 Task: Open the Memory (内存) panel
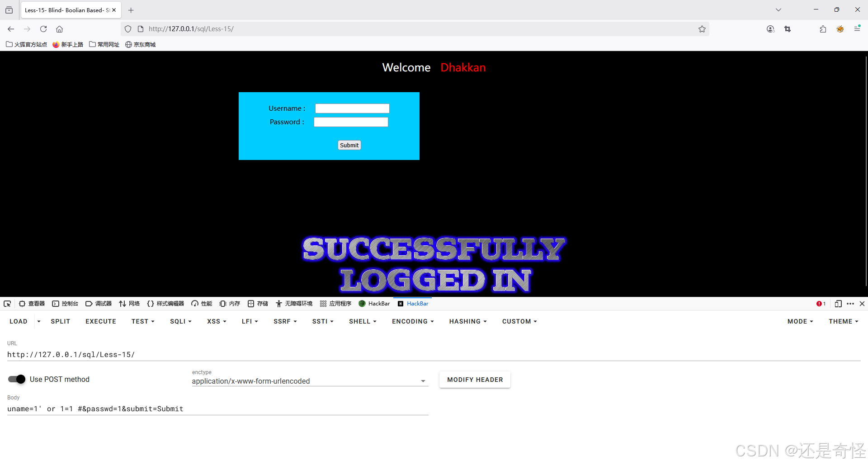230,304
